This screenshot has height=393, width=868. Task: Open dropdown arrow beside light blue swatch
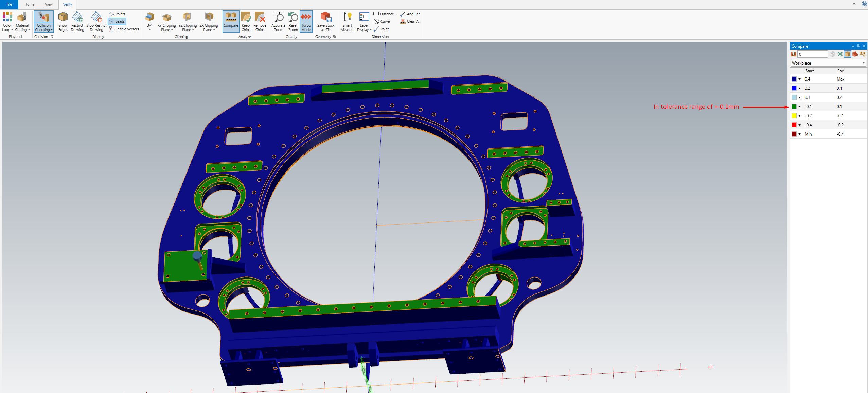coord(799,97)
